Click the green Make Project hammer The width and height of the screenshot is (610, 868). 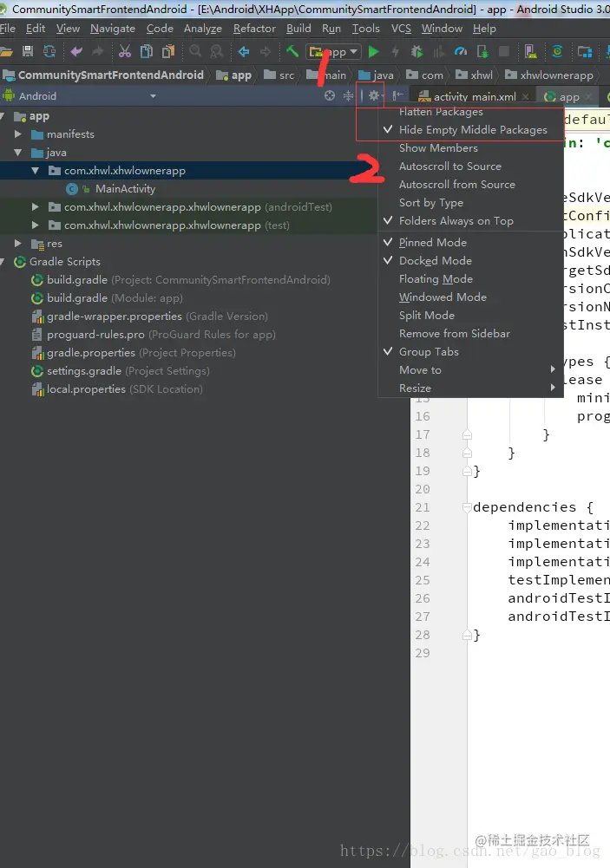tap(292, 51)
